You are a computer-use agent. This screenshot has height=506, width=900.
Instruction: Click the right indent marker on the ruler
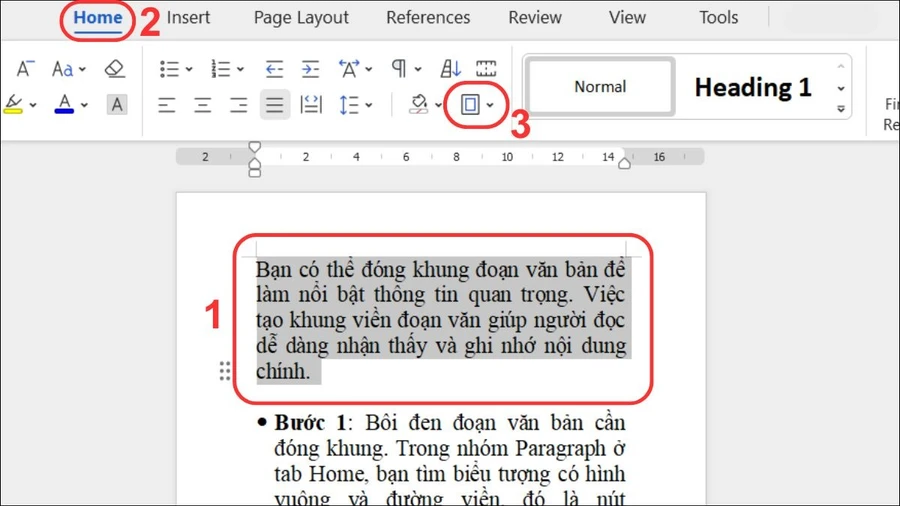pos(624,164)
